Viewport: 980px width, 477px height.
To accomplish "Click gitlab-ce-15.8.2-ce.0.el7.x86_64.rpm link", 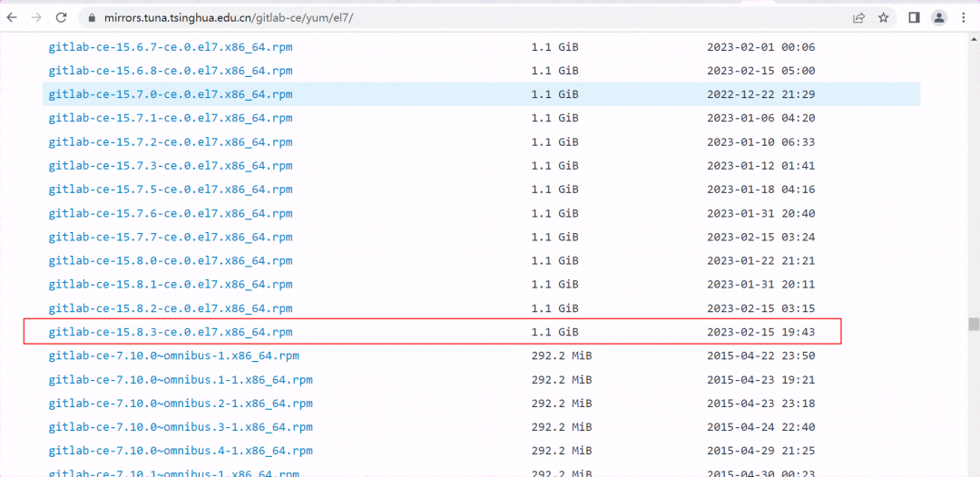I will pyautogui.click(x=171, y=308).
